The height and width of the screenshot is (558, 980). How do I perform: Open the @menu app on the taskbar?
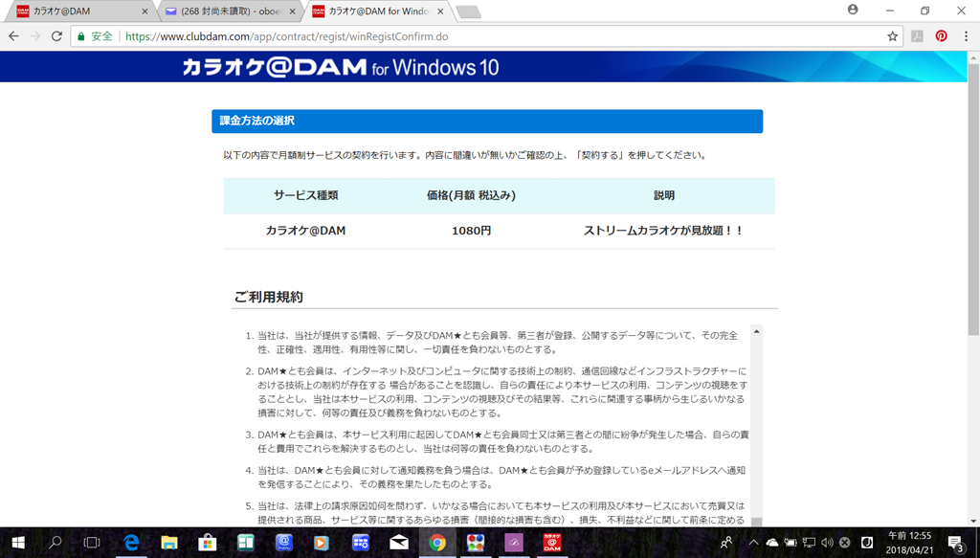pyautogui.click(x=283, y=543)
